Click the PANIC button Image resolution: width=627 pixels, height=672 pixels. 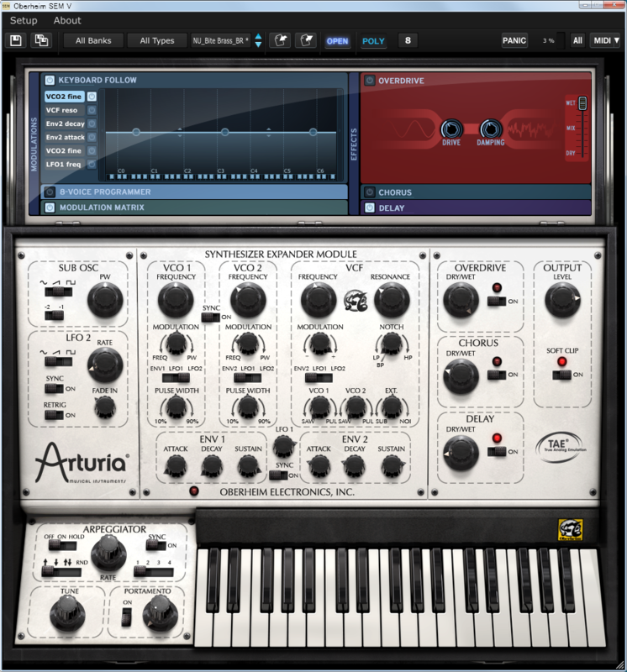[514, 40]
